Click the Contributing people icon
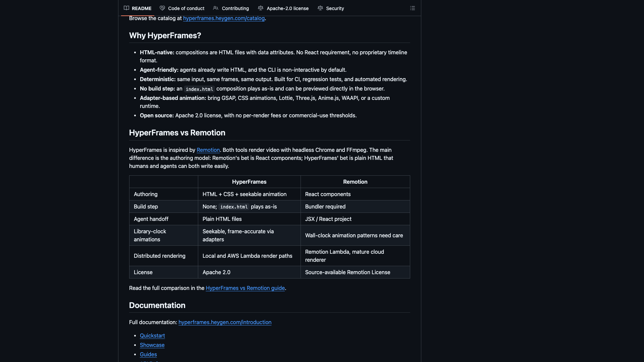 [216, 8]
